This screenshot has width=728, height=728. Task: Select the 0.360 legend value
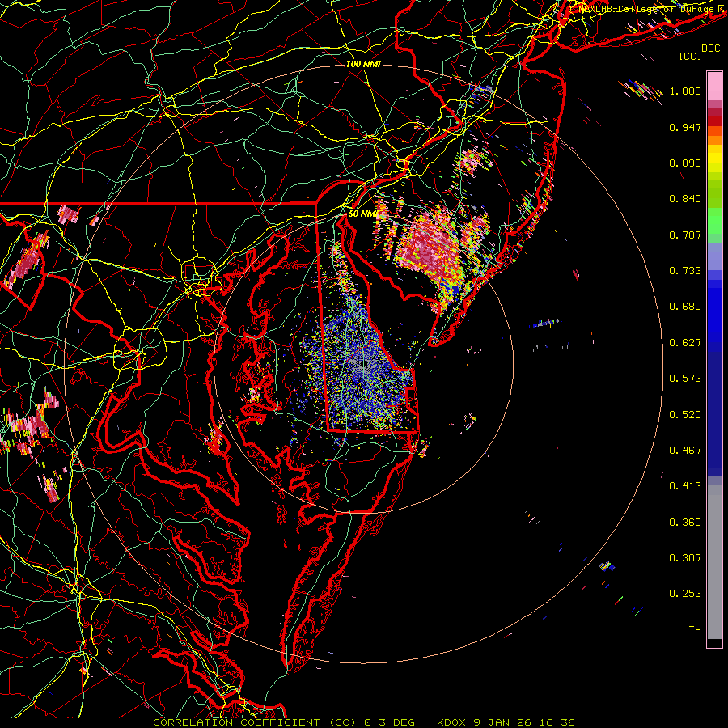pyautogui.click(x=685, y=523)
